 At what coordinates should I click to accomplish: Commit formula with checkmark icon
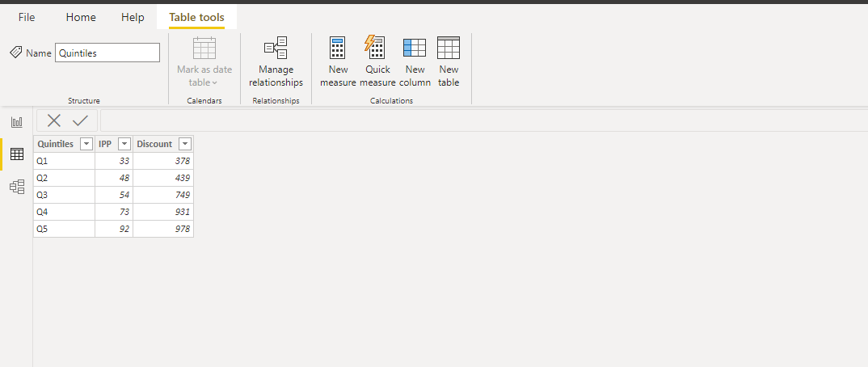(x=80, y=120)
